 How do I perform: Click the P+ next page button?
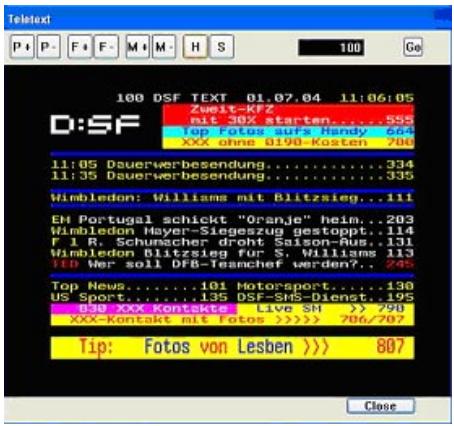coord(22,47)
